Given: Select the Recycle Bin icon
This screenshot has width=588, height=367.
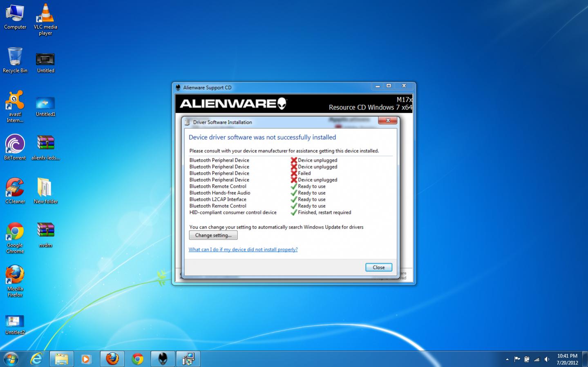Looking at the screenshot, I should tap(15, 60).
